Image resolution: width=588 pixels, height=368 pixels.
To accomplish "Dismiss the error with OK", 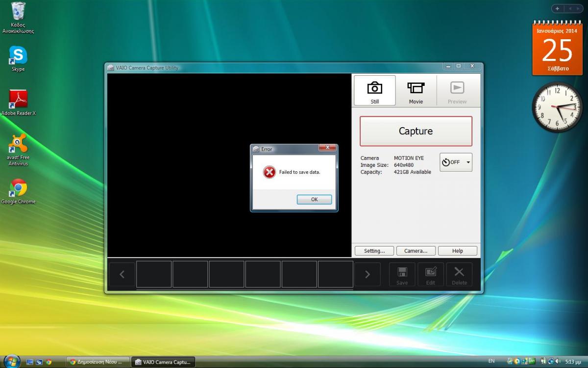I will tap(314, 199).
